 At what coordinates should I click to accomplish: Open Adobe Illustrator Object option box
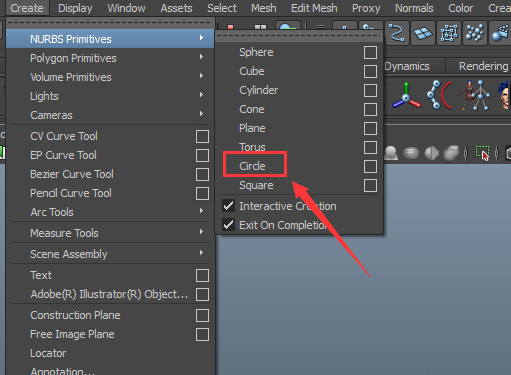click(202, 294)
